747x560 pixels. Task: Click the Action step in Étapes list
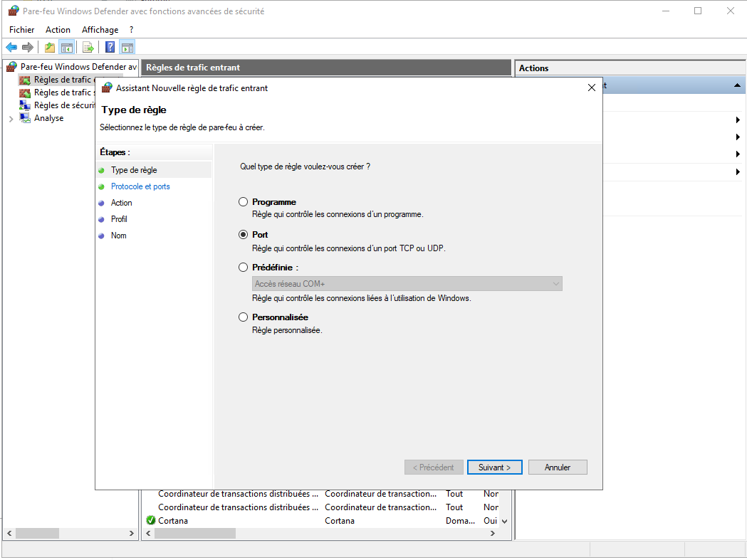(122, 203)
